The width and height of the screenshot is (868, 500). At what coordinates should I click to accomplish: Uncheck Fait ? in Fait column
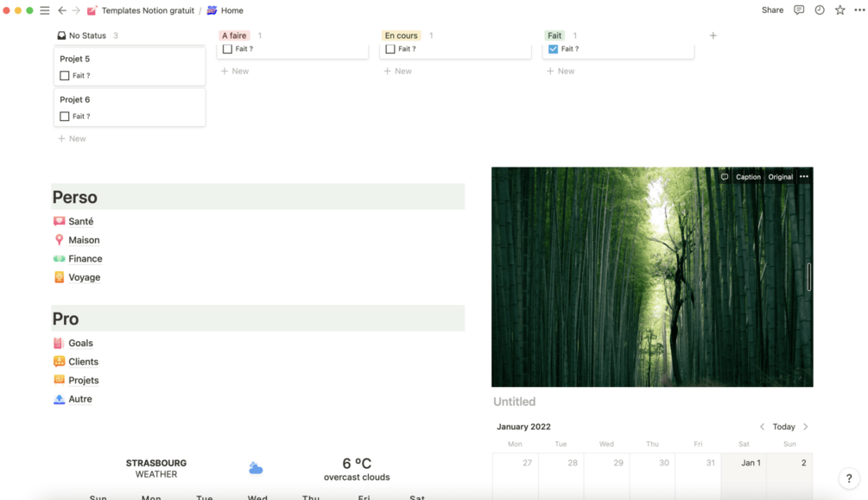click(553, 48)
